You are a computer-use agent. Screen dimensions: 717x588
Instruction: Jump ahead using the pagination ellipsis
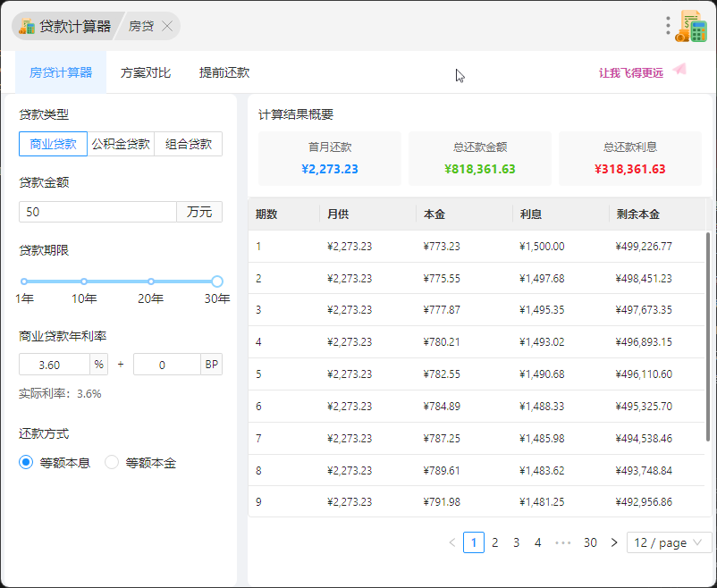(563, 542)
